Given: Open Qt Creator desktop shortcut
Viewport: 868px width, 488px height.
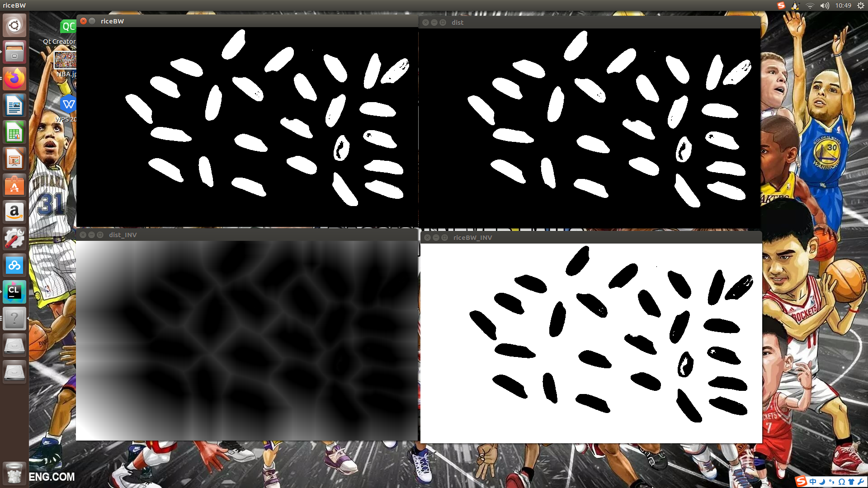Looking at the screenshot, I should click(x=67, y=27).
